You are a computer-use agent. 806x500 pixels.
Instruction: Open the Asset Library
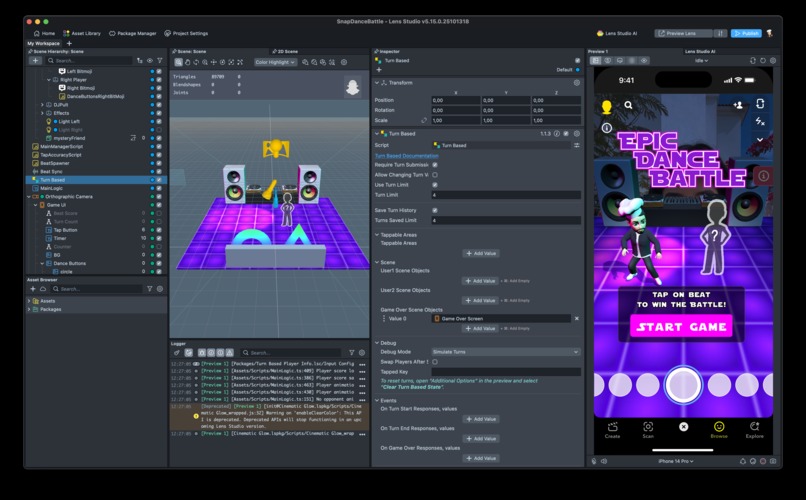(x=82, y=33)
